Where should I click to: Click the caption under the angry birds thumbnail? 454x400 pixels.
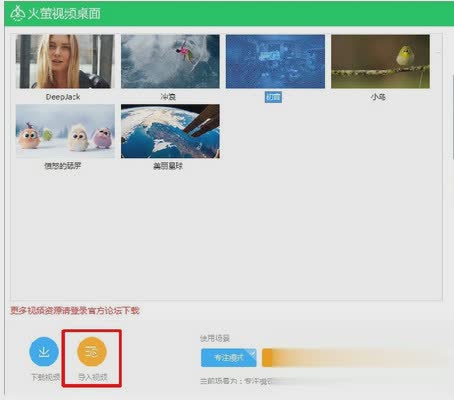point(63,166)
